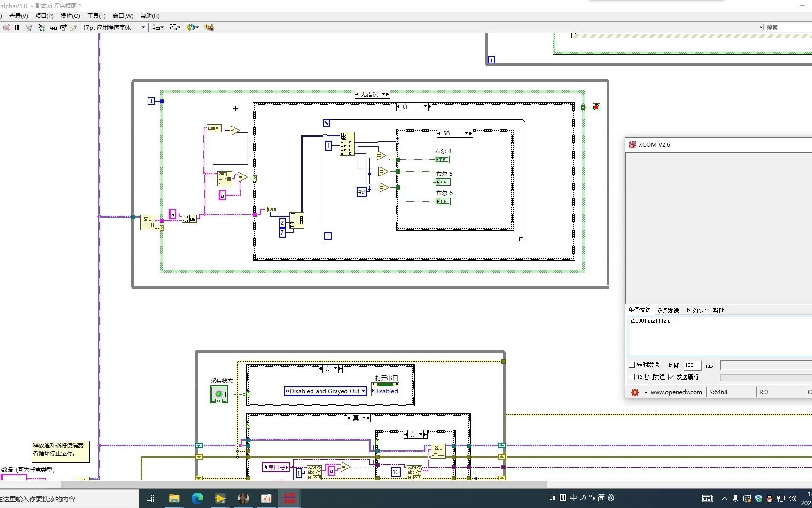This screenshot has height=508, width=812.
Task: Click the retain wire values icon
Action: tap(41, 28)
